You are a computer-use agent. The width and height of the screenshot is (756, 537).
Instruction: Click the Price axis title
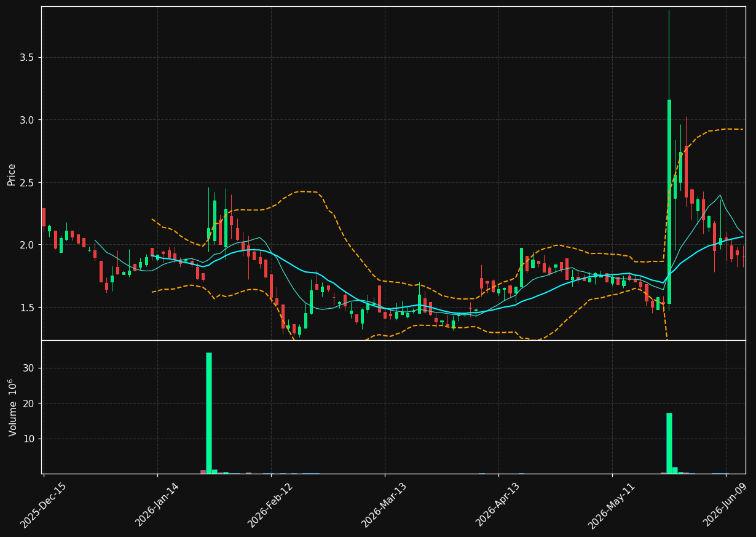12,174
